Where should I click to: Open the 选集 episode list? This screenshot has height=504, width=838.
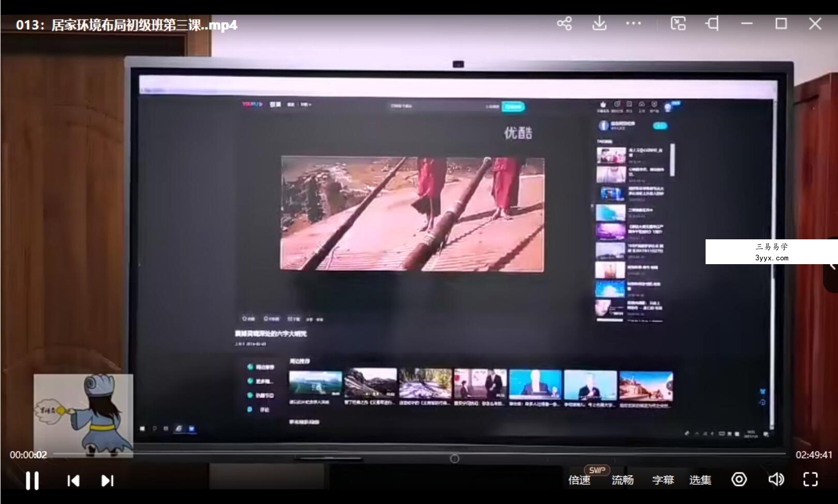tap(700, 480)
